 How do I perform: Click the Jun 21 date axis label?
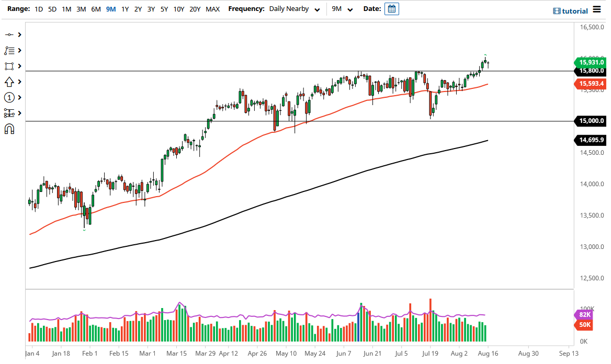372,354
